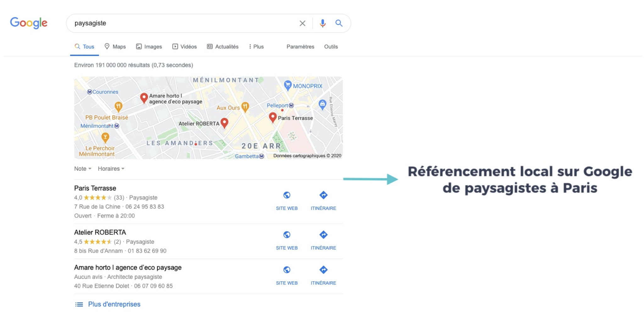Switch to the Maps tab
Screen dimensions: 644x330
pyautogui.click(x=115, y=47)
